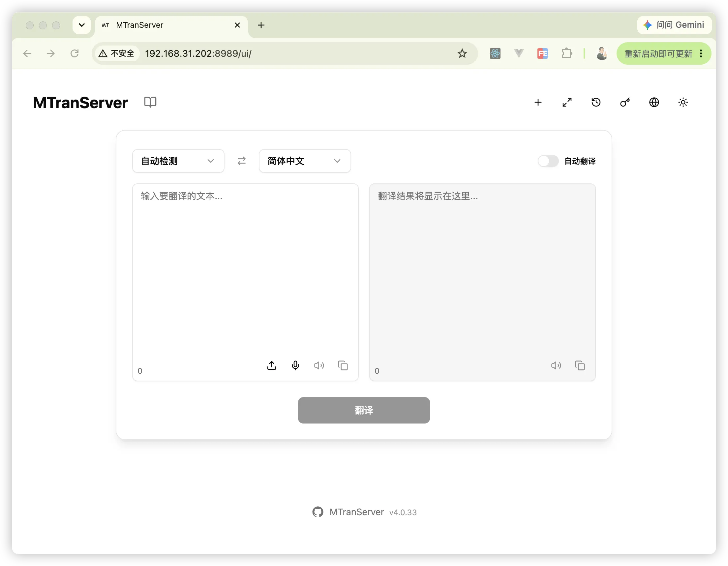Open the GitHub icon in footer
This screenshot has width=728, height=566.
318,512
